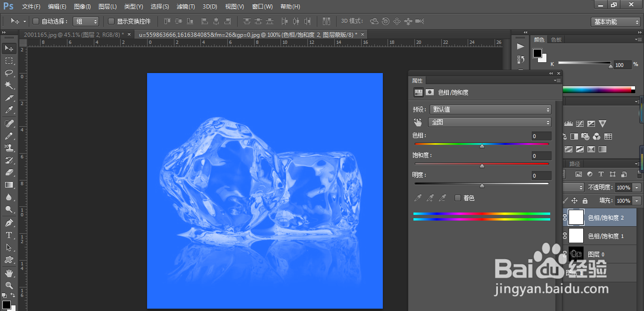Switch to the 色板 swatches tab
Screen dimensions: 644x311
556,40
